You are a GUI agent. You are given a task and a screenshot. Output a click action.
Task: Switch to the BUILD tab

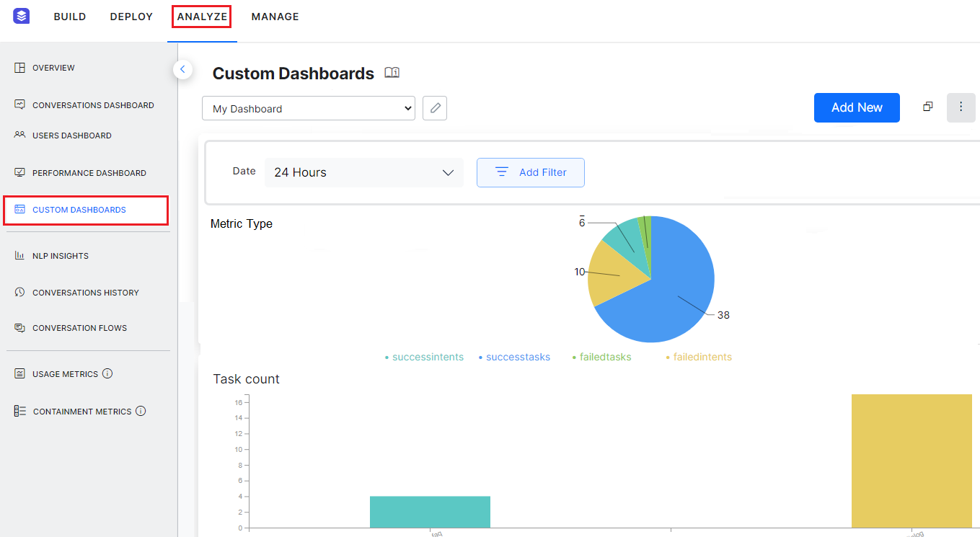coord(70,16)
